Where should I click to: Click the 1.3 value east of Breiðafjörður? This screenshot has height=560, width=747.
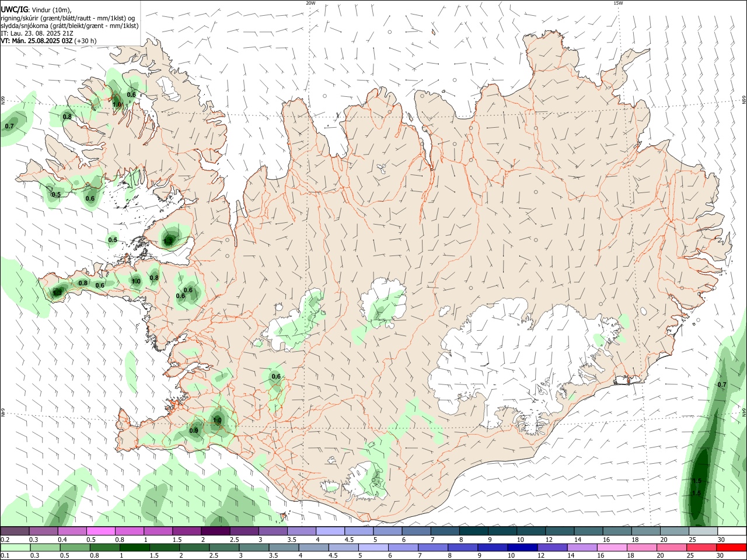coord(169,240)
